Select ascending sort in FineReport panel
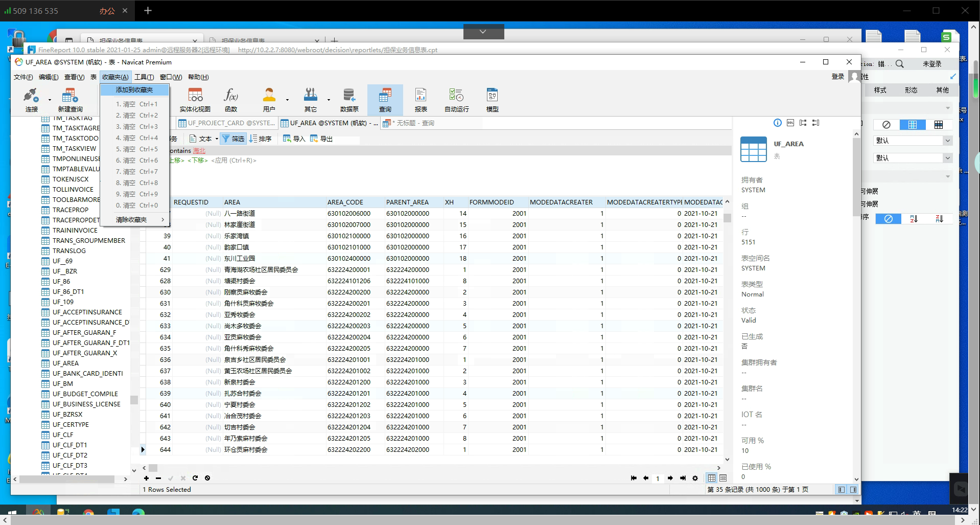 coord(914,219)
